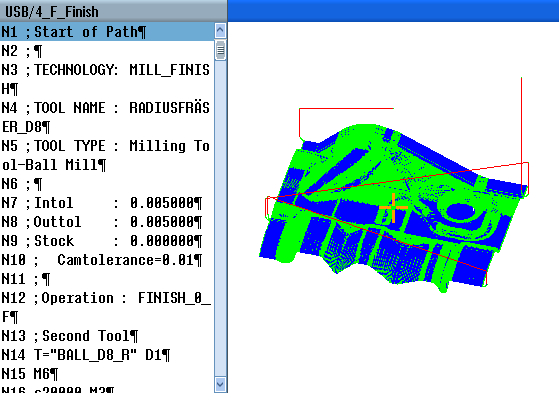The height and width of the screenshot is (393, 559).
Task: Select line N7 Intol 0.005000
Action: 107,203
